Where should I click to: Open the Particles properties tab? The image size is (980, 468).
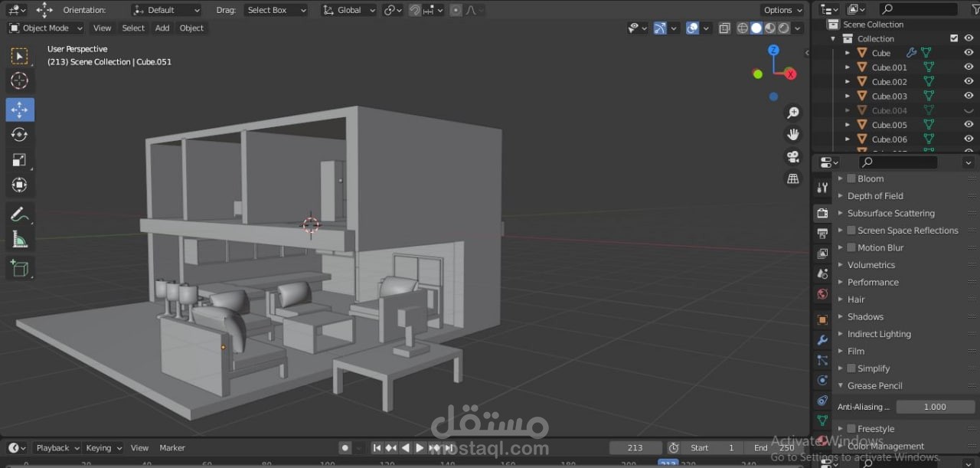(x=822, y=360)
